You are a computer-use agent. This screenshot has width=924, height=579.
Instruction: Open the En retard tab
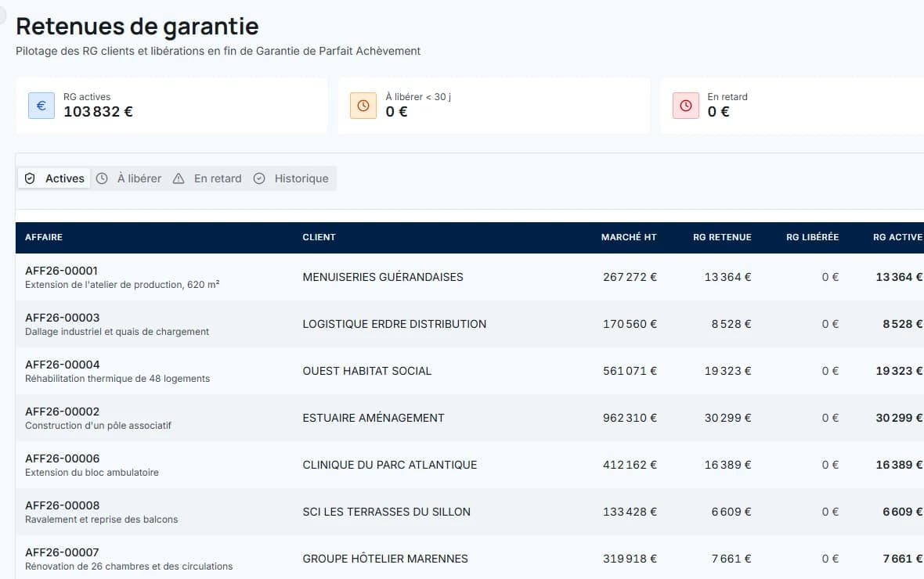click(207, 178)
